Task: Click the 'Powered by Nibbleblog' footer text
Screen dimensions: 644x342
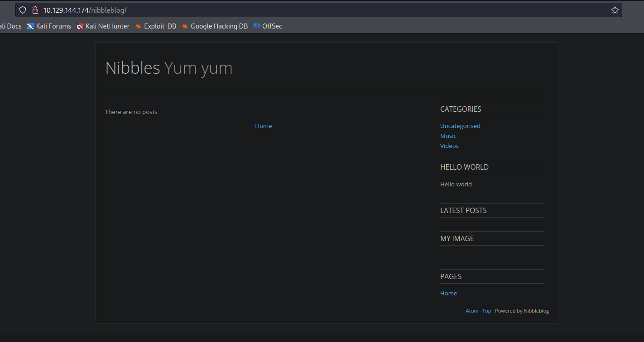Action: [522, 311]
